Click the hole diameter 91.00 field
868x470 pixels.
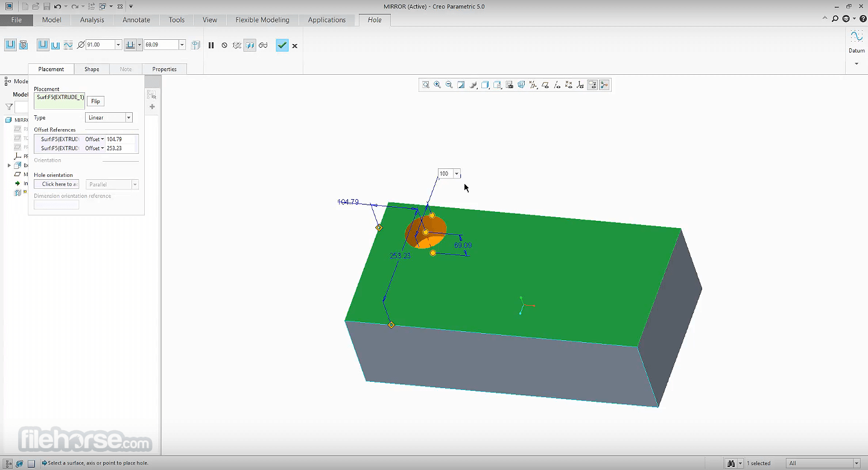coord(100,45)
